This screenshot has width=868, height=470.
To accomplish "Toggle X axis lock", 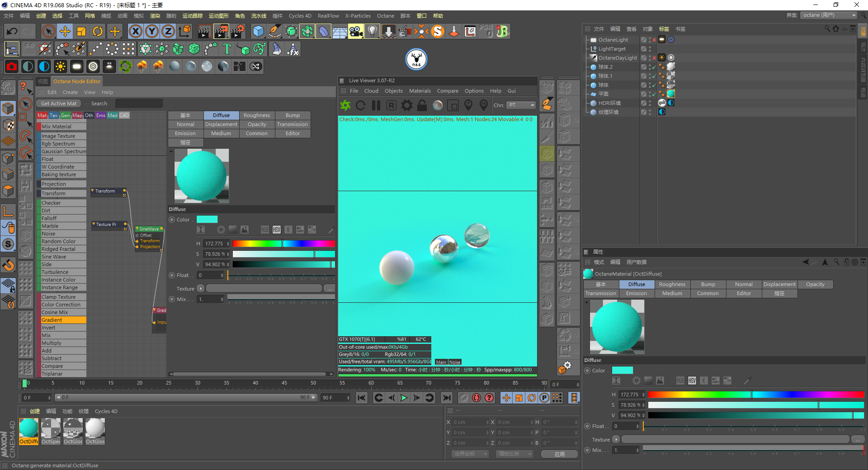I will (135, 31).
